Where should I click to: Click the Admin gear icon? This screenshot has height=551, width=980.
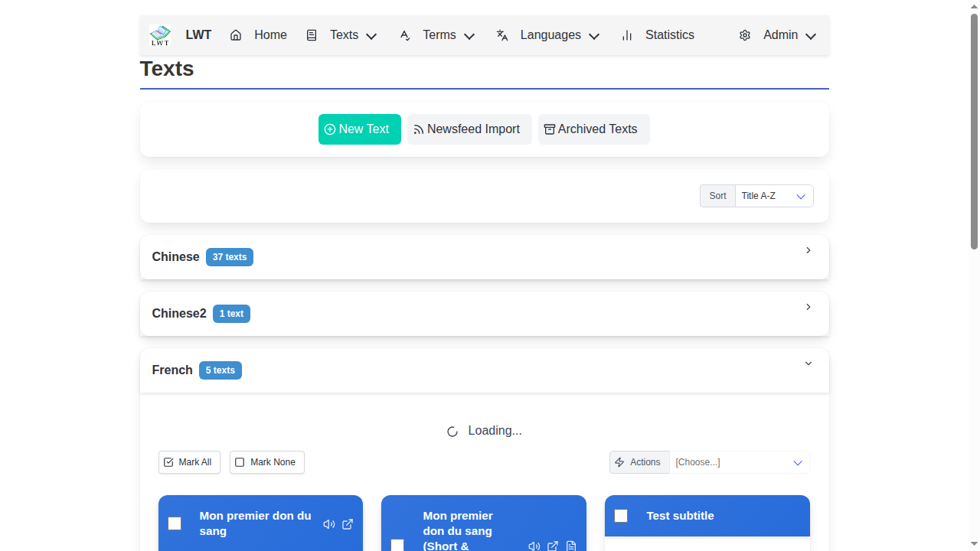pyautogui.click(x=745, y=35)
